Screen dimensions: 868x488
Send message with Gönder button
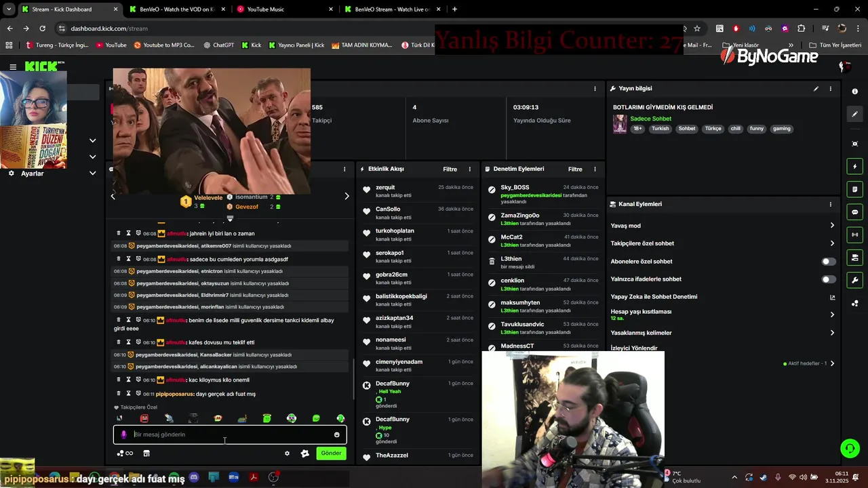click(x=331, y=453)
